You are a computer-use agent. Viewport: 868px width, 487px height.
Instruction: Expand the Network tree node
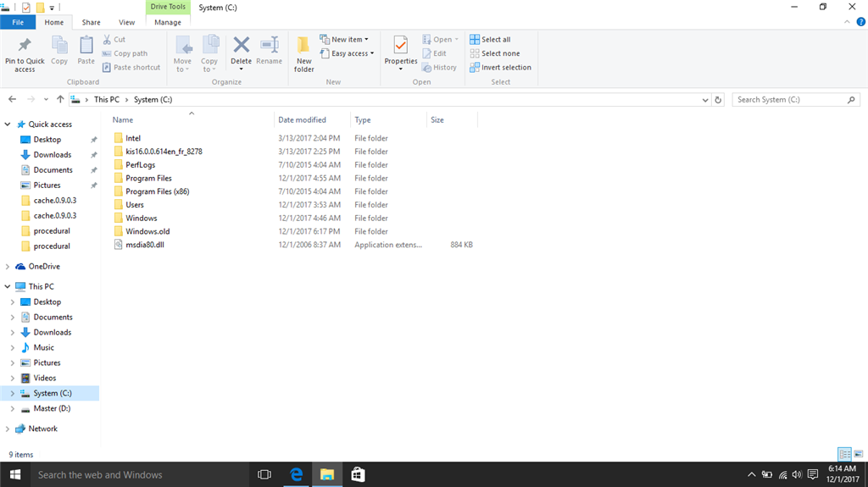click(8, 429)
